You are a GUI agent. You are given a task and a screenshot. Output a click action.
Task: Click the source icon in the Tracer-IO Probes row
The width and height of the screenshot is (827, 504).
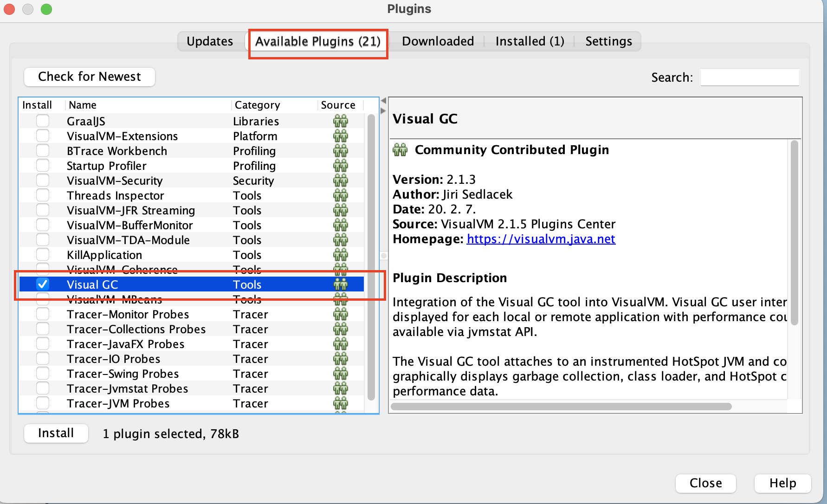340,359
